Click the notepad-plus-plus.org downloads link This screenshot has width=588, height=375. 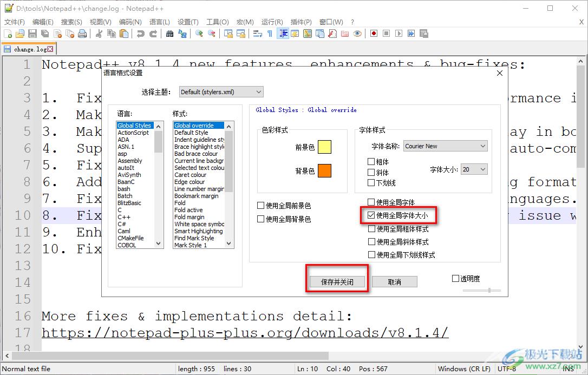pyautogui.click(x=245, y=333)
